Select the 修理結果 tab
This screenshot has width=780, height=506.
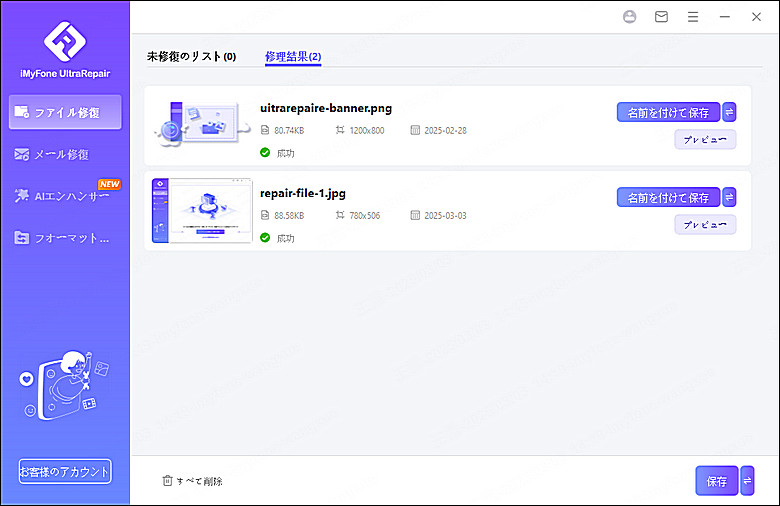coord(293,57)
